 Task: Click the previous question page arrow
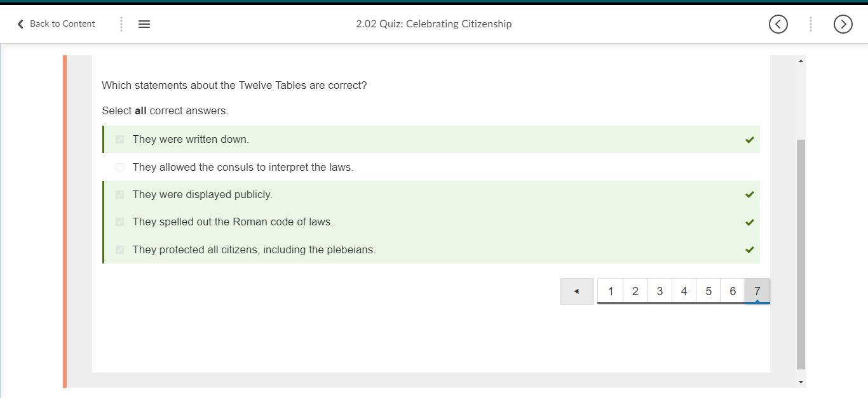pyautogui.click(x=576, y=291)
